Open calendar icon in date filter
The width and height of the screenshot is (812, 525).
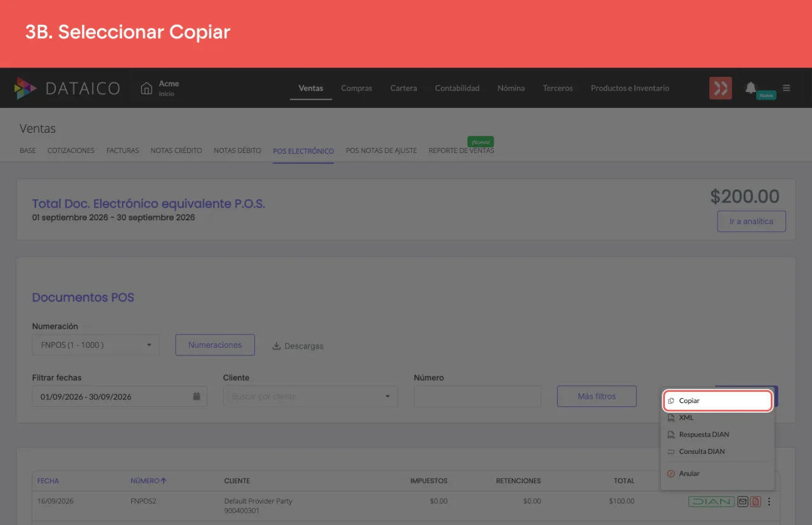[x=197, y=396]
